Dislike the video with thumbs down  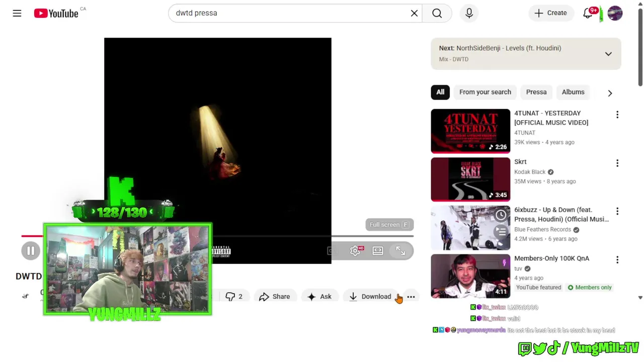(x=234, y=297)
